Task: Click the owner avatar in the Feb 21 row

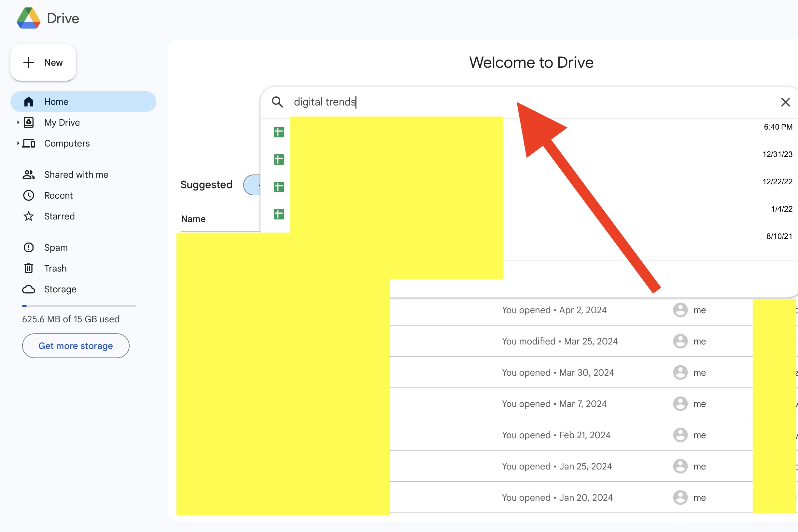Action: click(680, 435)
